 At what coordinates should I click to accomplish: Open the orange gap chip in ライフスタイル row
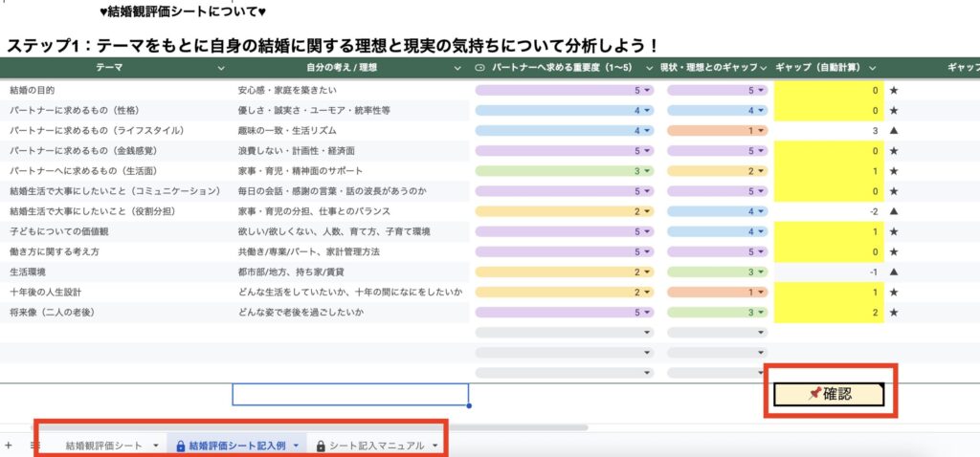(x=718, y=130)
